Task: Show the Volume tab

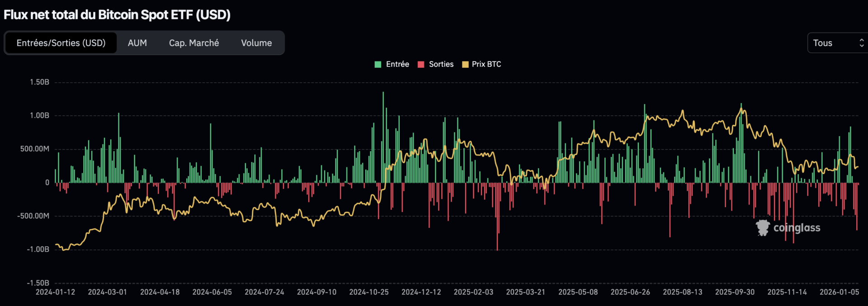Action: 256,43
